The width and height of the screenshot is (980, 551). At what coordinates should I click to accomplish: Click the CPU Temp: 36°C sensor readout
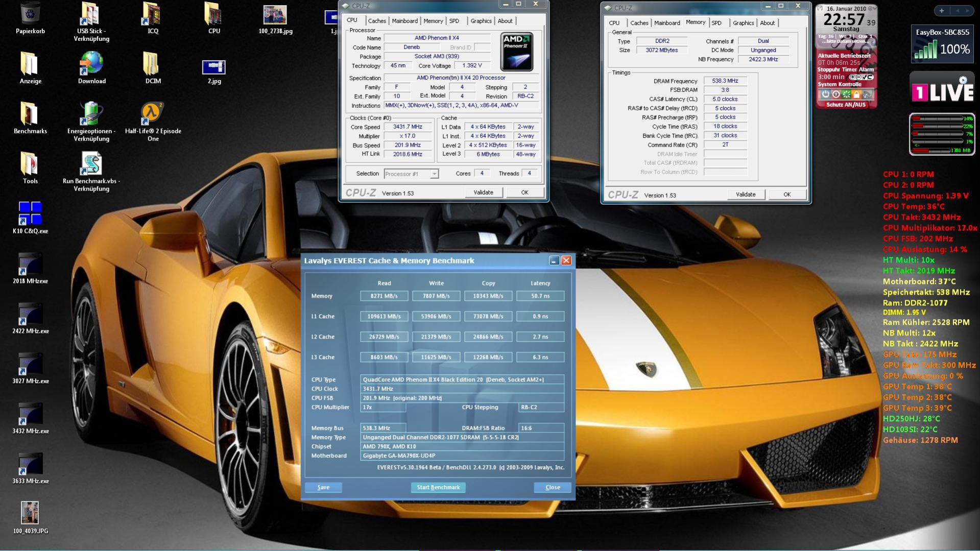click(x=914, y=207)
